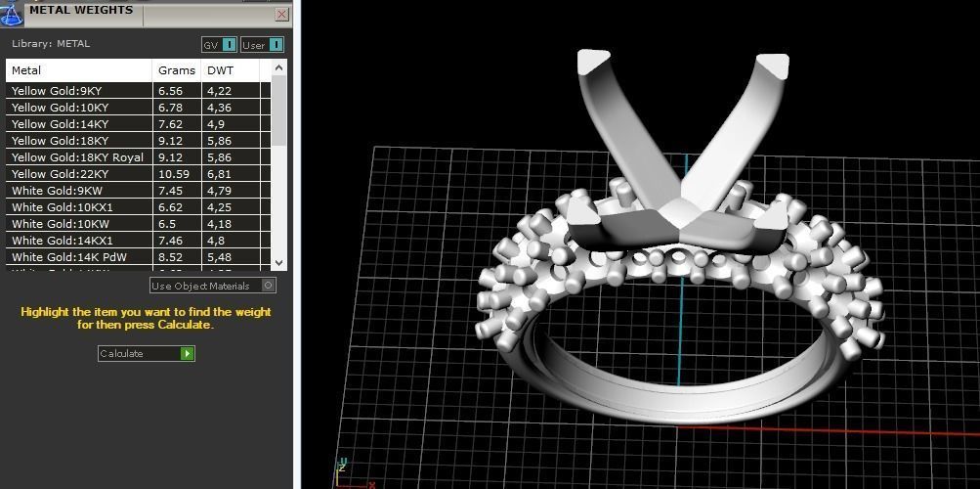The height and width of the screenshot is (489, 980).
Task: Click the DWT column header
Action: click(x=230, y=70)
